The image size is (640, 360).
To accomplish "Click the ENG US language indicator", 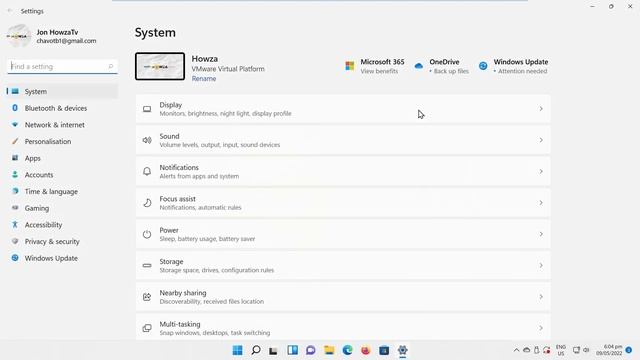I will (561, 350).
